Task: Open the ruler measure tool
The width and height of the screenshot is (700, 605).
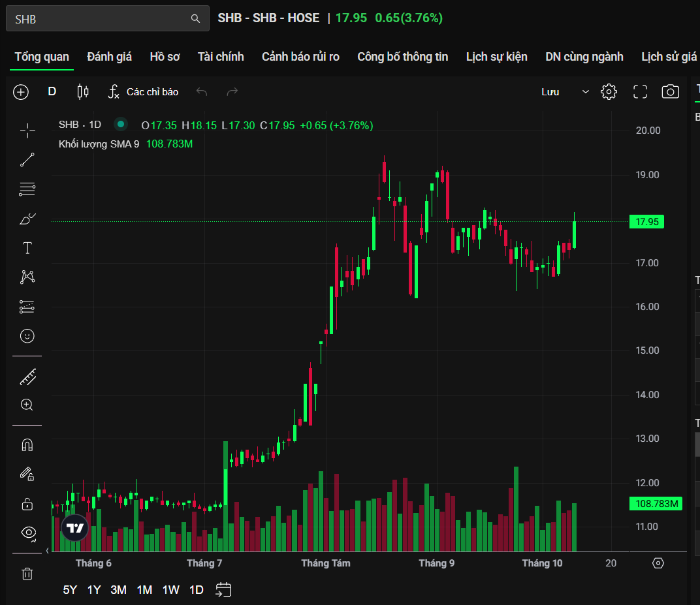Action: [27, 377]
